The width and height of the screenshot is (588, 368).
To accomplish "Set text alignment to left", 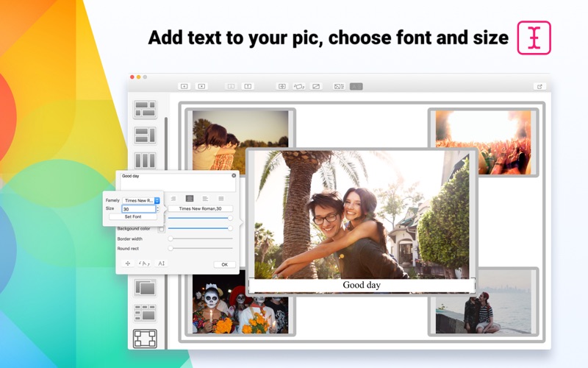I will coord(205,198).
